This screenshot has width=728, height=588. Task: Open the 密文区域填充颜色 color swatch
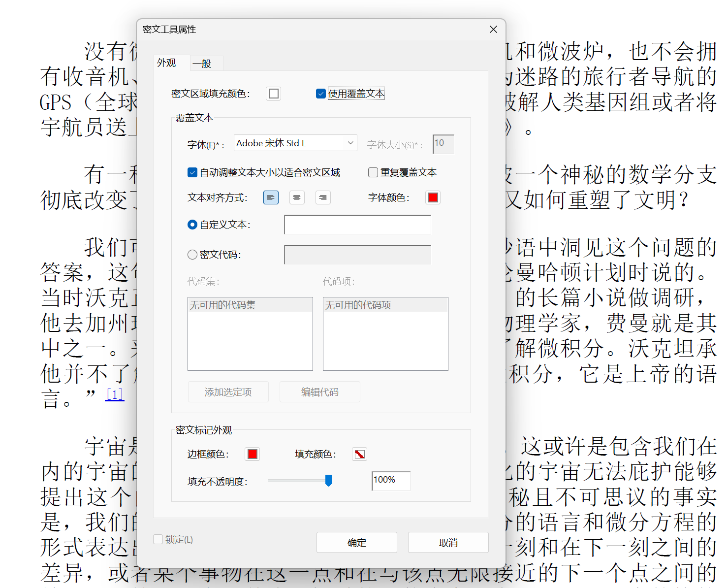coord(273,94)
